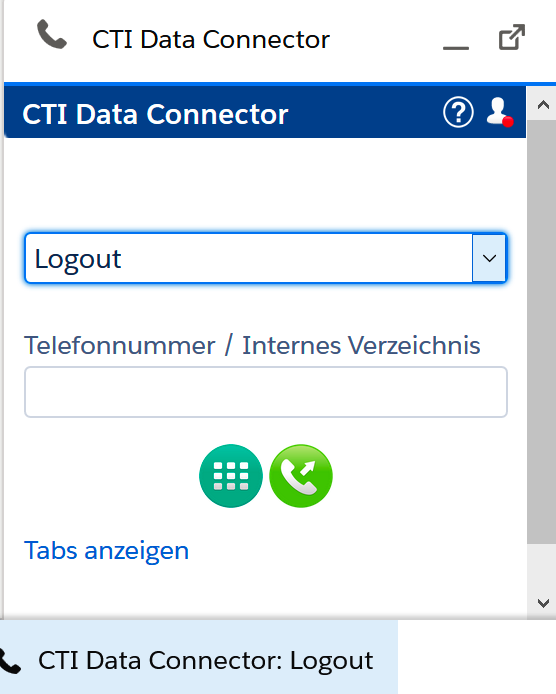Screen dimensions: 556x694
Task: Open the help question mark icon
Action: 458,112
